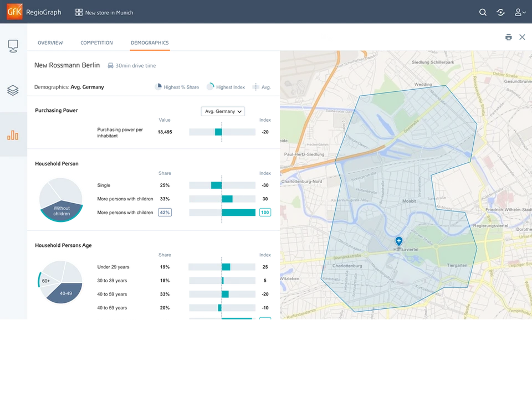
Task: Open the project grid icon beside New store in Munich
Action: pyautogui.click(x=79, y=13)
